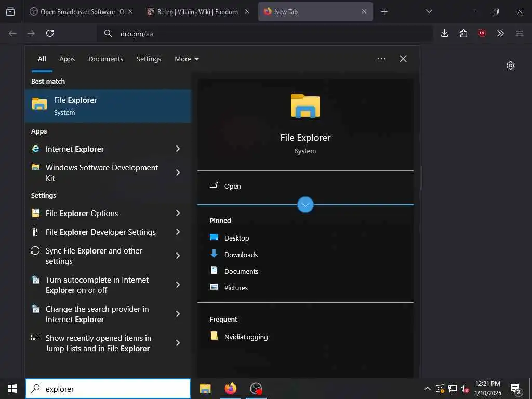Click the Turn autocomplete setting icon
Screen dimensions: 532x399
[35, 280]
